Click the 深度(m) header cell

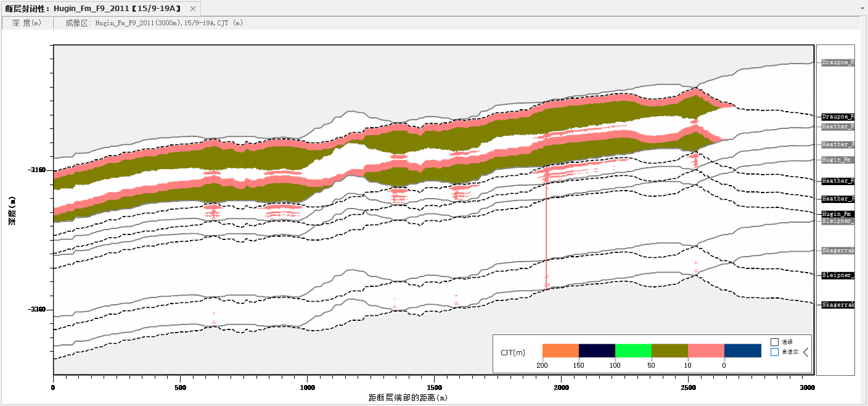27,23
